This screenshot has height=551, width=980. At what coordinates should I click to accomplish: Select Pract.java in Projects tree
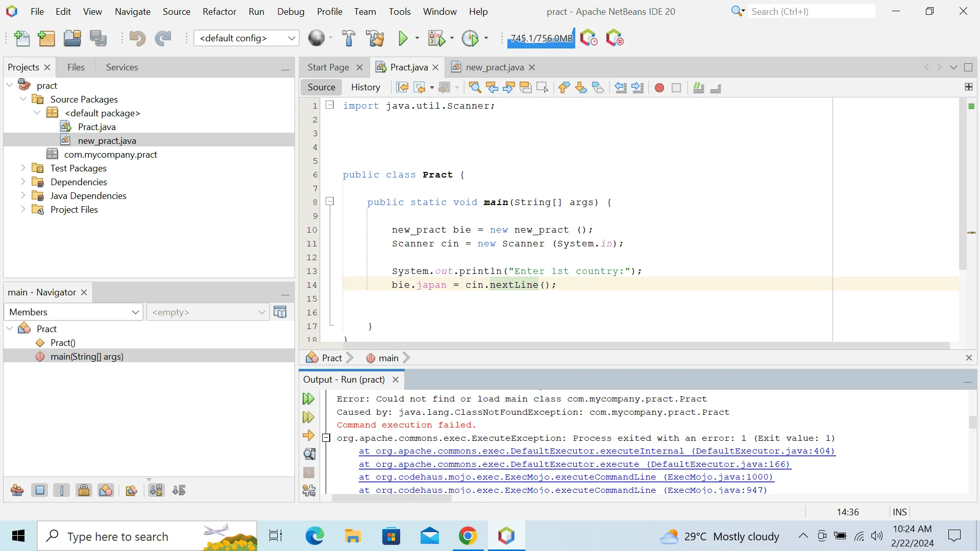tap(96, 127)
